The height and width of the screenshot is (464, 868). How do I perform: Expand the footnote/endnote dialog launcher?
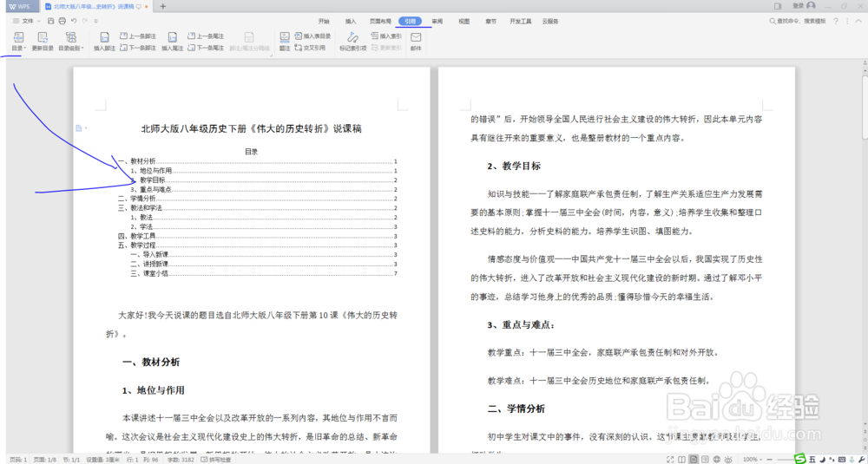(271, 55)
